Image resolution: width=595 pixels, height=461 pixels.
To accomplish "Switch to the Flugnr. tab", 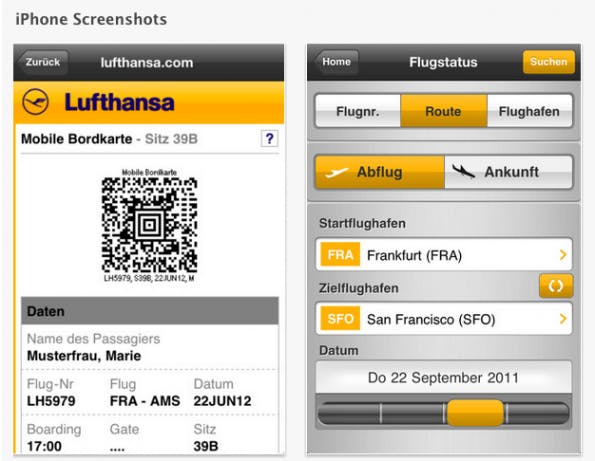I will (x=358, y=111).
